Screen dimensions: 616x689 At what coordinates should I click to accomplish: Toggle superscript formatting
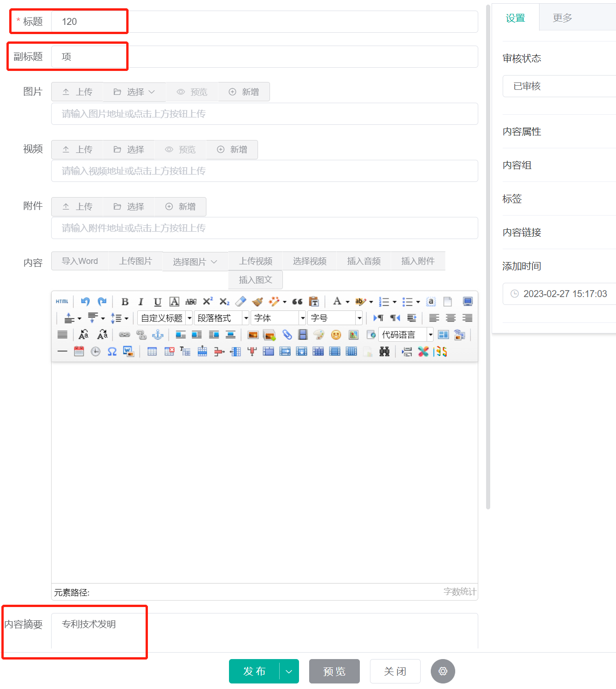(207, 302)
